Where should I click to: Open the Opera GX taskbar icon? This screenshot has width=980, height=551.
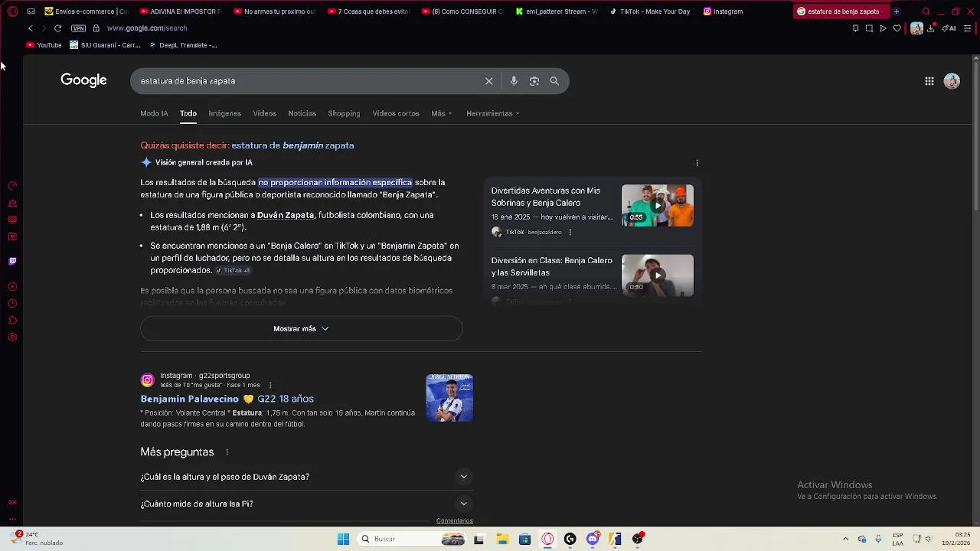547,539
